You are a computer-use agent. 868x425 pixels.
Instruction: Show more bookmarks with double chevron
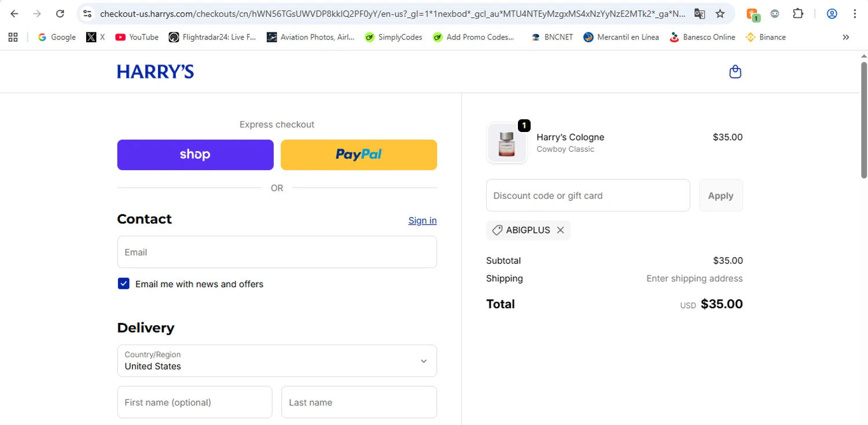(x=846, y=37)
